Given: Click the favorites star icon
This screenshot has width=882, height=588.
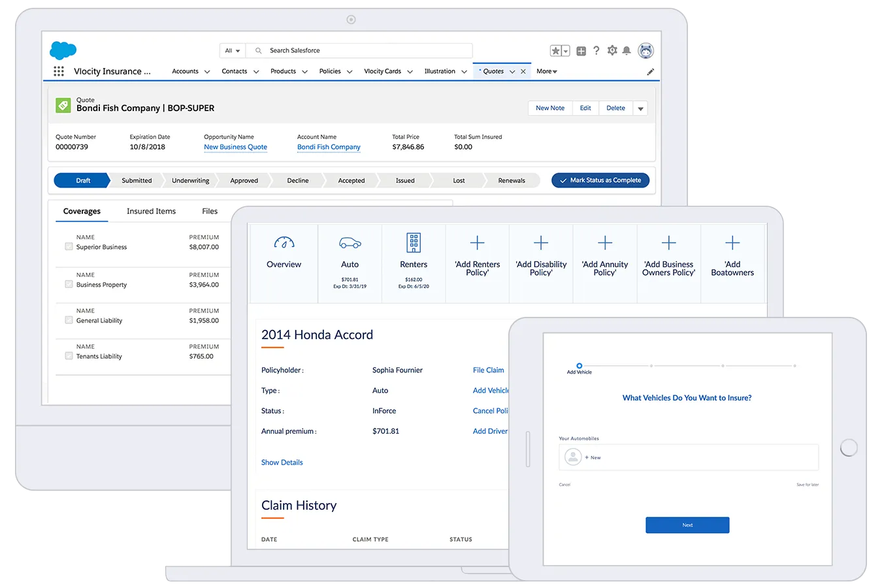Looking at the screenshot, I should (555, 51).
